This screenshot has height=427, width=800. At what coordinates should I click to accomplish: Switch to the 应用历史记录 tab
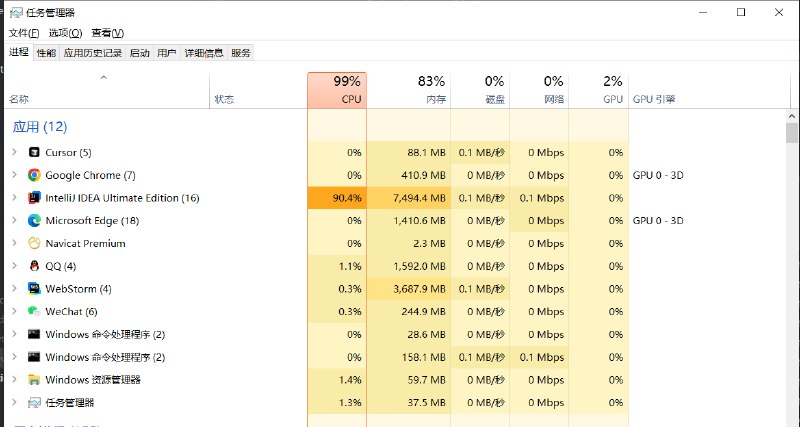point(93,53)
